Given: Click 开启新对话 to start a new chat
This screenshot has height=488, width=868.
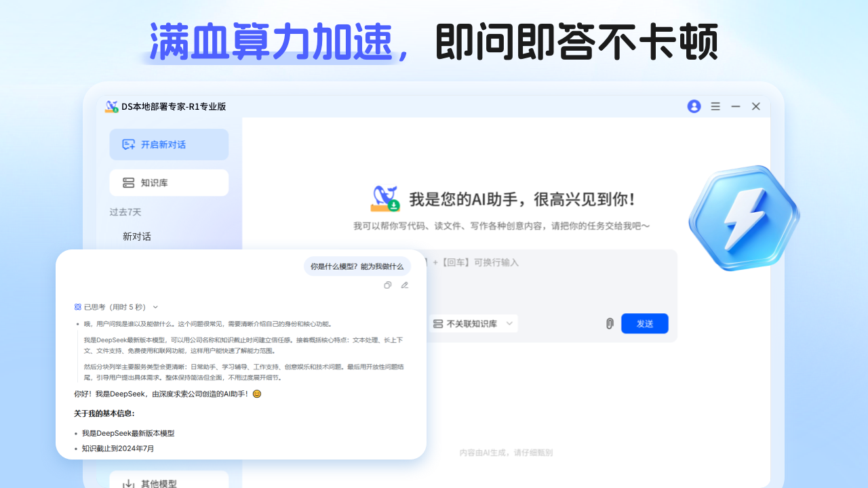Looking at the screenshot, I should [168, 144].
